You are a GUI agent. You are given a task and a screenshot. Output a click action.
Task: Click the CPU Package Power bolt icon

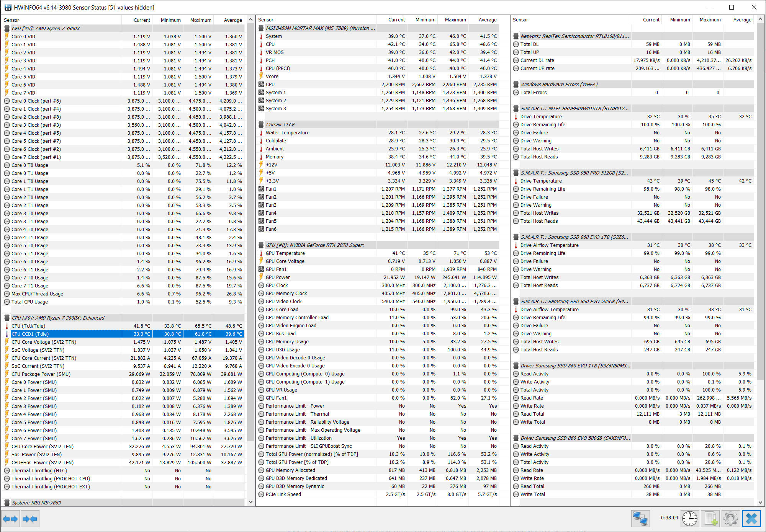point(7,374)
